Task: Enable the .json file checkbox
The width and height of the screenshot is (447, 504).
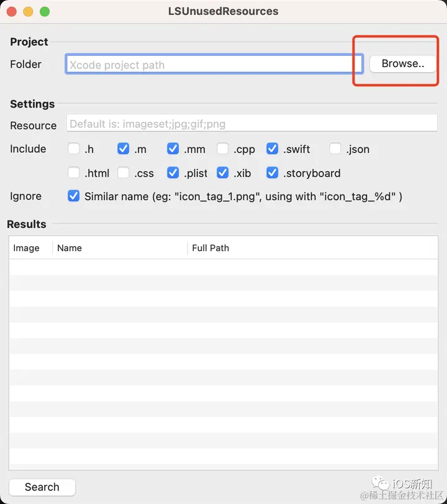Action: [x=335, y=149]
